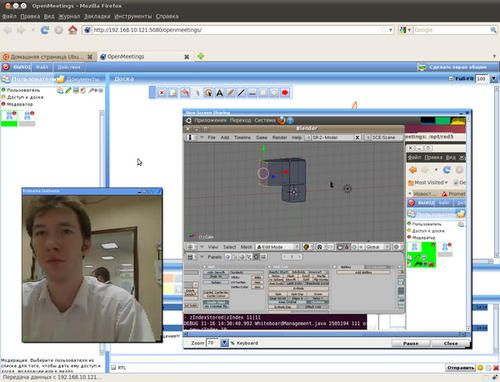Click the Firefox home button
The width and height of the screenshot is (500, 382).
point(73,30)
